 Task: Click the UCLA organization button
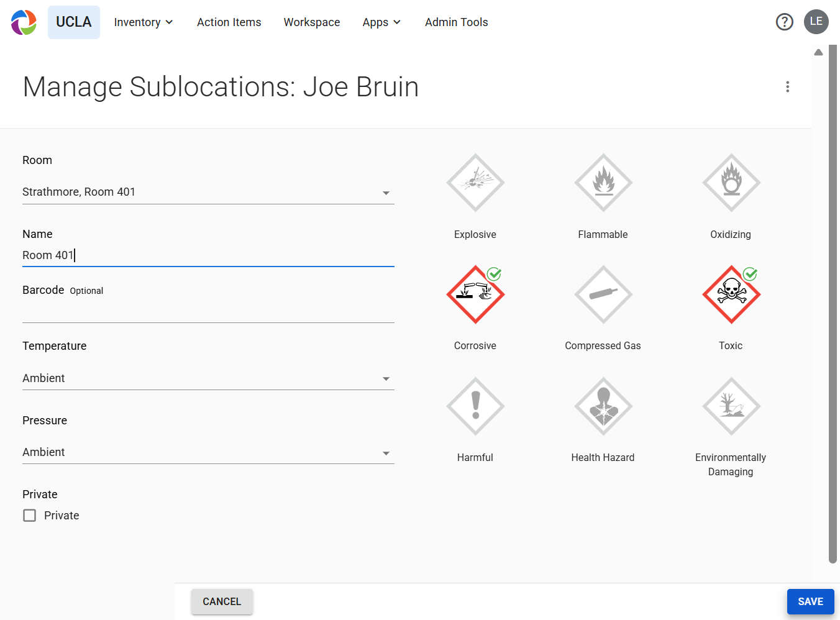click(x=74, y=22)
